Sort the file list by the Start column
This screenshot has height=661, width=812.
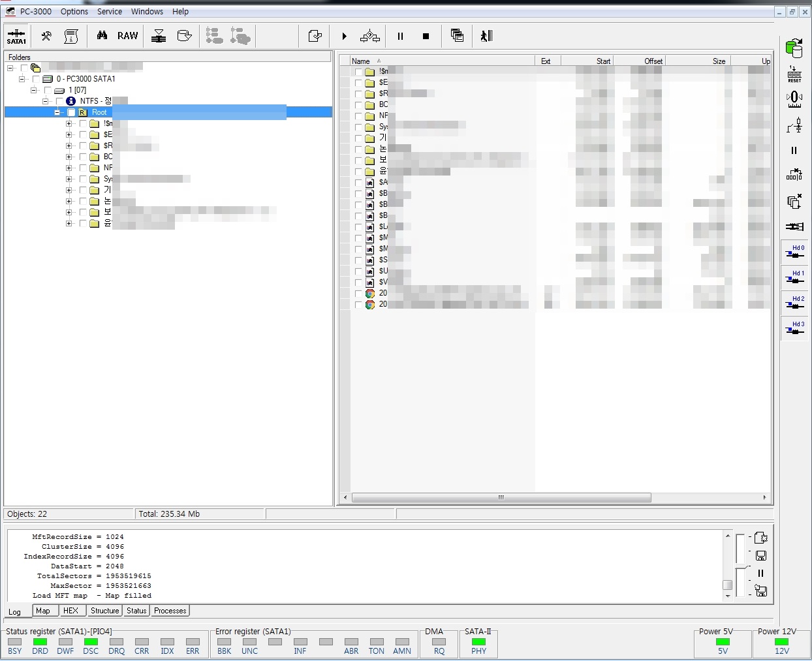pyautogui.click(x=587, y=61)
